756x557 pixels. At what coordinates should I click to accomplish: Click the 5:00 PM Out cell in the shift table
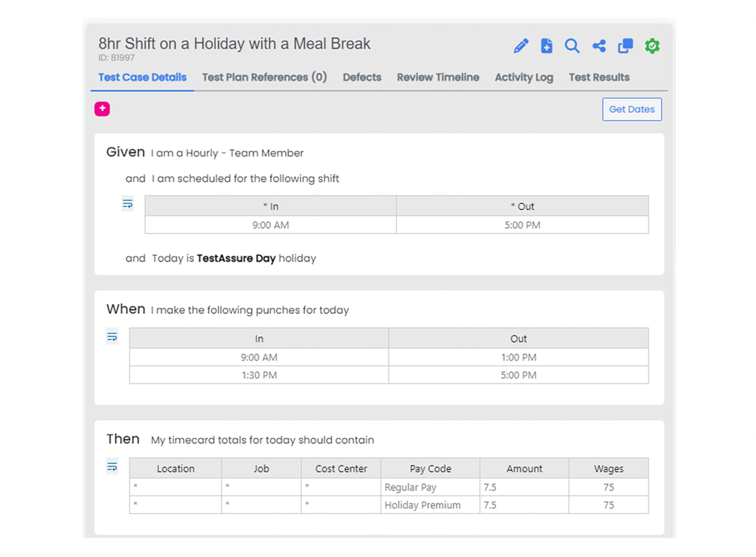522,225
